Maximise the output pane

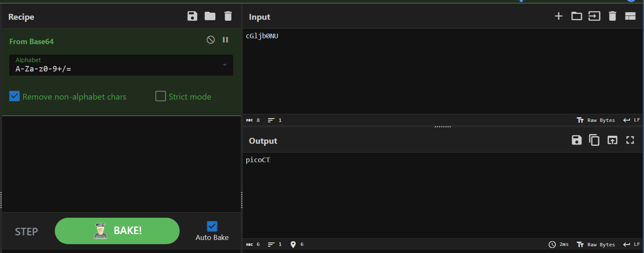pos(630,140)
